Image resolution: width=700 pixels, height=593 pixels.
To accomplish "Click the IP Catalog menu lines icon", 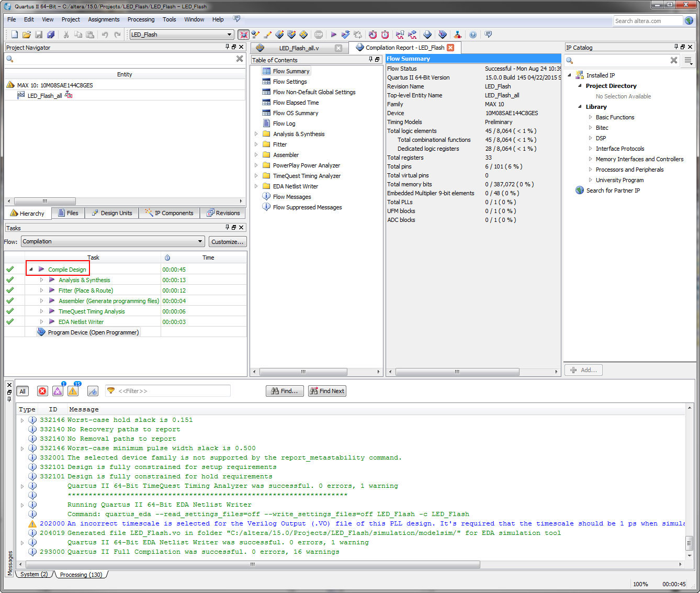I will pyautogui.click(x=688, y=60).
